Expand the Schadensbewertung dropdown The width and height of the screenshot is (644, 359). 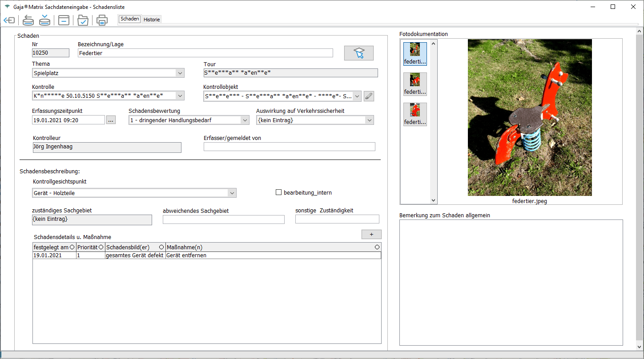pos(245,120)
